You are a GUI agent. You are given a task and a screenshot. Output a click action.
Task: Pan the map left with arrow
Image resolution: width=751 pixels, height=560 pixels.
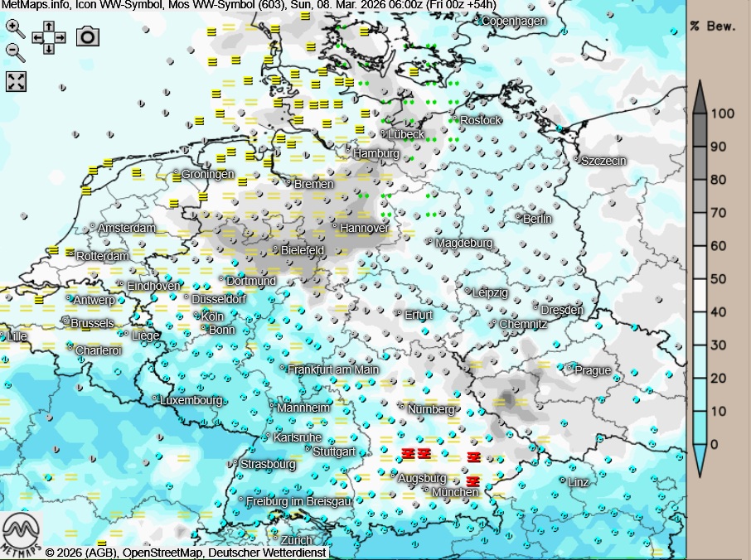coord(37,37)
